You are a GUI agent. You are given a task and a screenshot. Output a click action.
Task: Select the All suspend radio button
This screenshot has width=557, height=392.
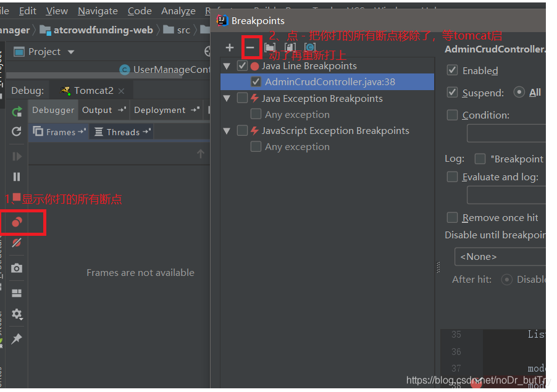519,93
